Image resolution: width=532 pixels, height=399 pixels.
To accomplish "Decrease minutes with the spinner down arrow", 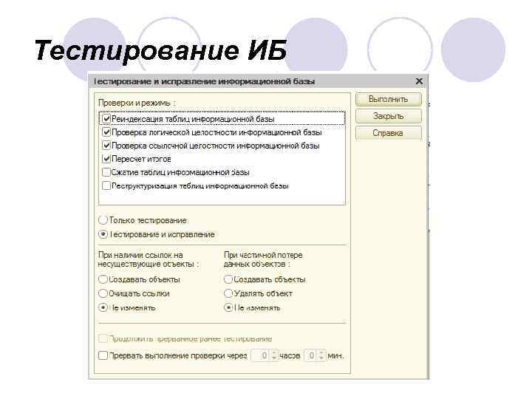I will [321, 358].
